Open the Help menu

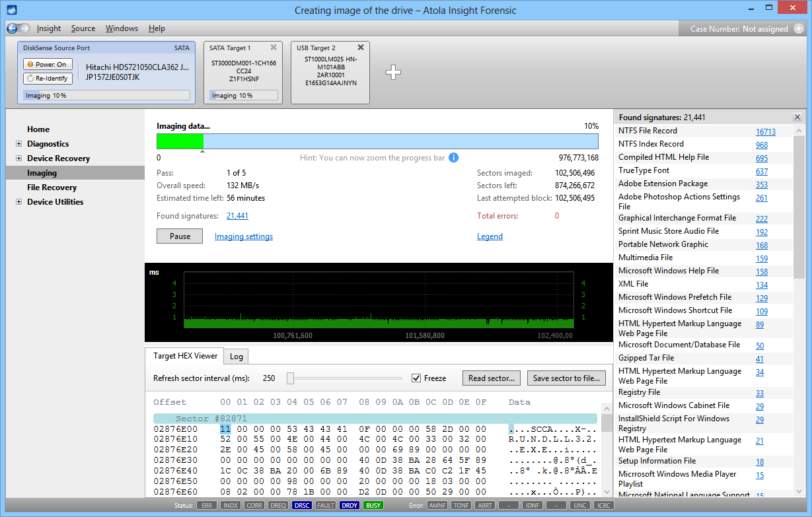[x=157, y=28]
